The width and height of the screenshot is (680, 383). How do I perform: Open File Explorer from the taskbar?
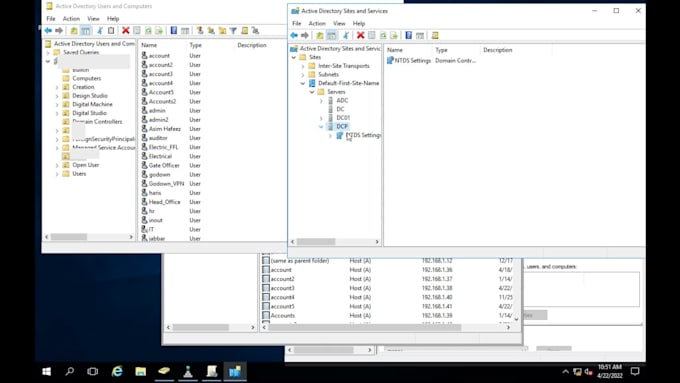(x=141, y=371)
